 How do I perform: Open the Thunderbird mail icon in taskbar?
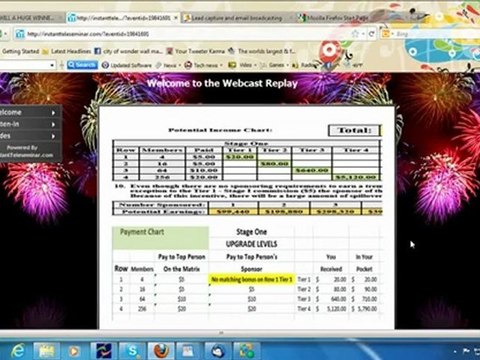pos(218,351)
